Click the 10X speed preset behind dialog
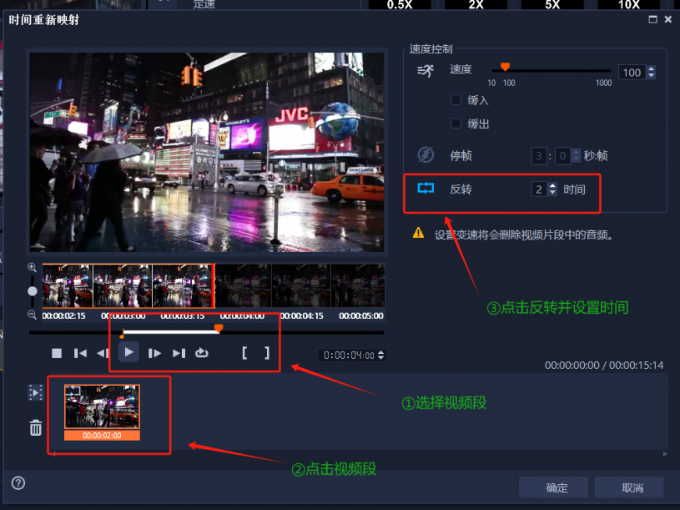This screenshot has width=680, height=510. click(x=628, y=5)
